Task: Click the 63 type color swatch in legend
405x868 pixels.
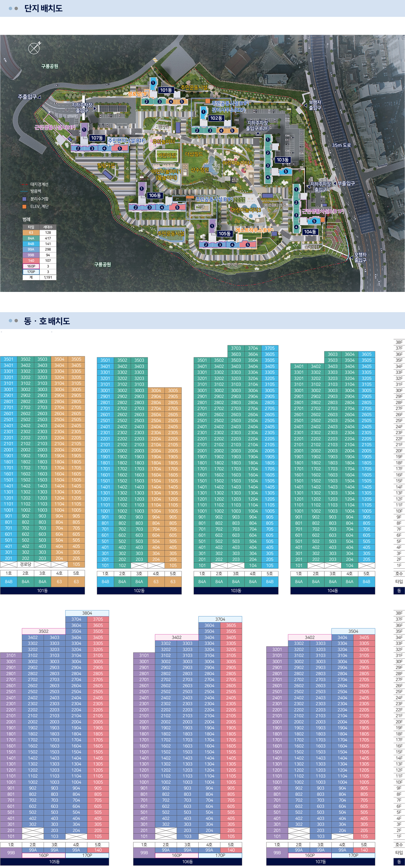Action: point(31,233)
